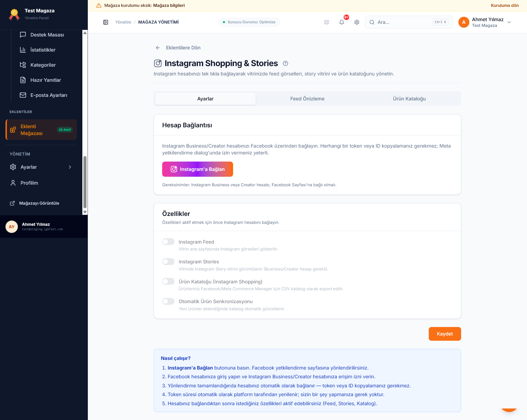Switch to the Ürün Kataloğu tab

point(409,99)
